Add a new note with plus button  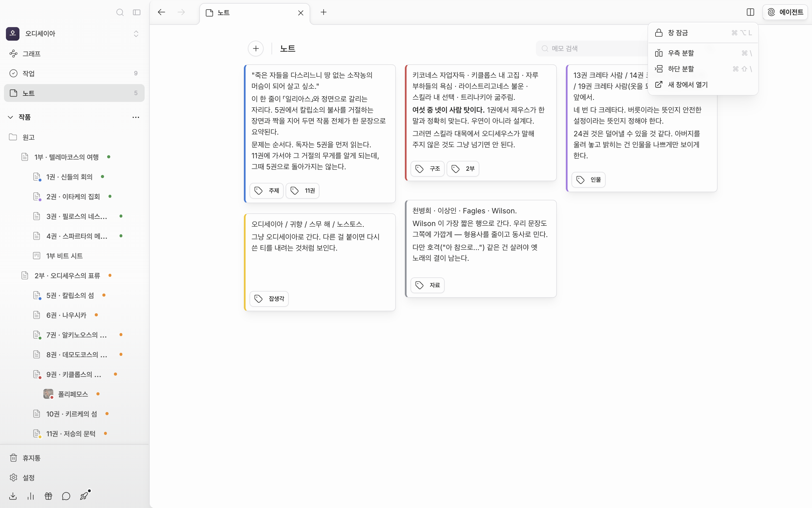(256, 49)
